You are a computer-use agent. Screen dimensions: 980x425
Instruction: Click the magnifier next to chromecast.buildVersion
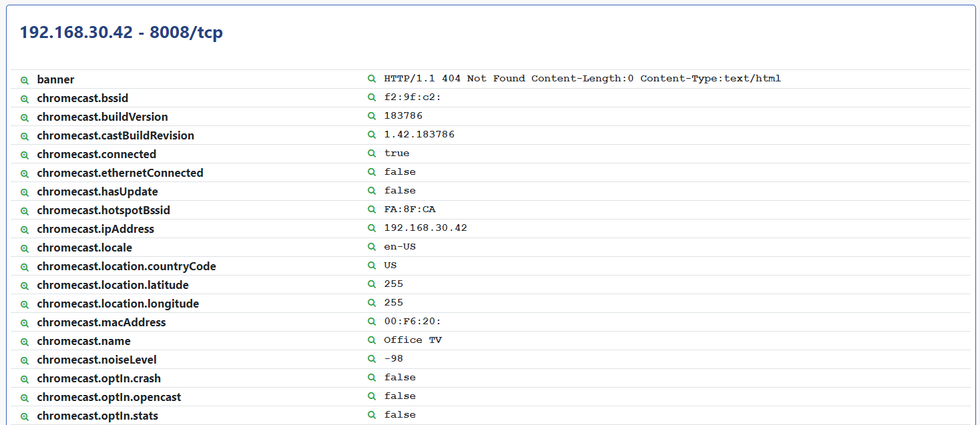25,117
